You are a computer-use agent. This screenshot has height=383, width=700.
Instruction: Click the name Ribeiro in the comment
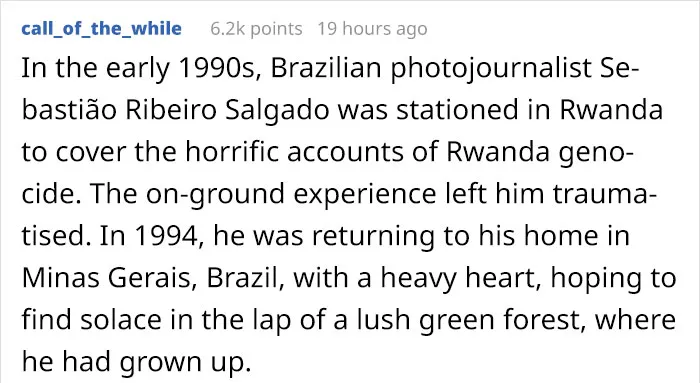click(x=171, y=110)
